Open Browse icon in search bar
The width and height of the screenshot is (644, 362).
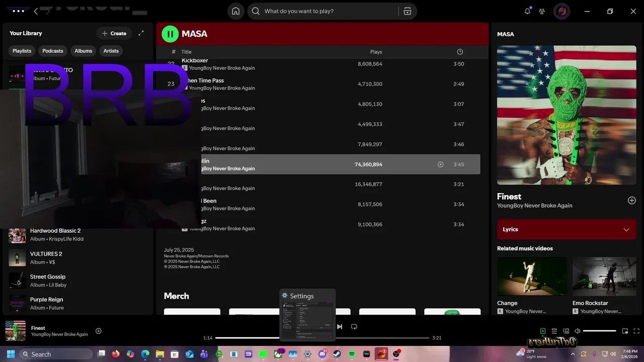click(x=407, y=11)
